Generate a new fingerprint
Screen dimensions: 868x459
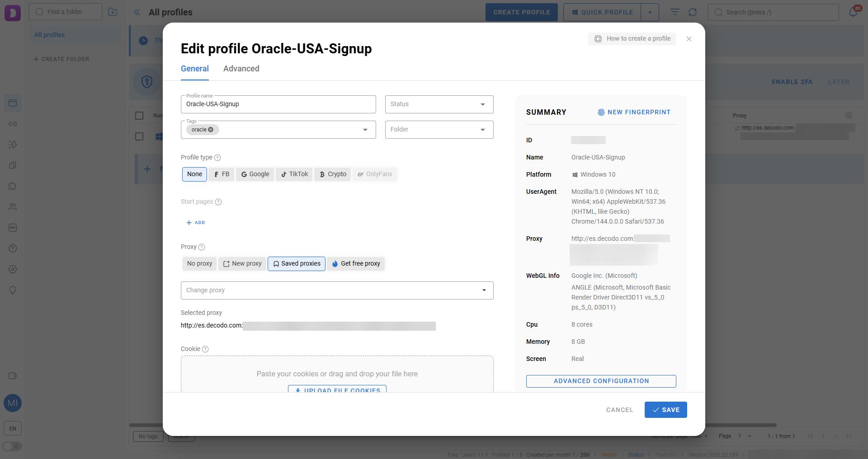point(634,112)
